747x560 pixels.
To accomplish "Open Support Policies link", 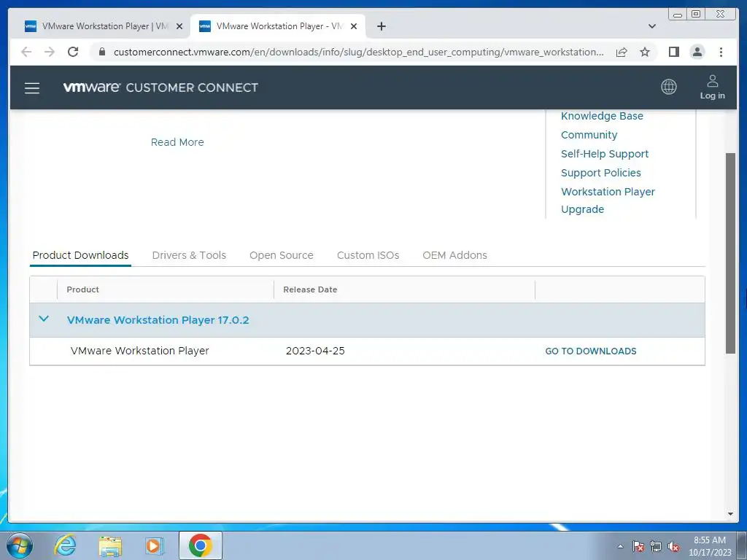I will point(601,173).
